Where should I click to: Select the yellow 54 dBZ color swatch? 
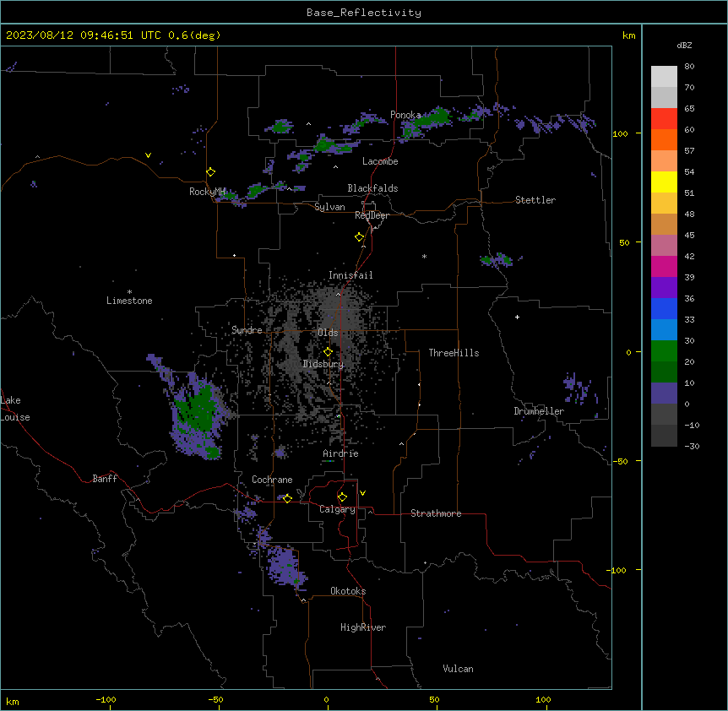click(x=664, y=182)
